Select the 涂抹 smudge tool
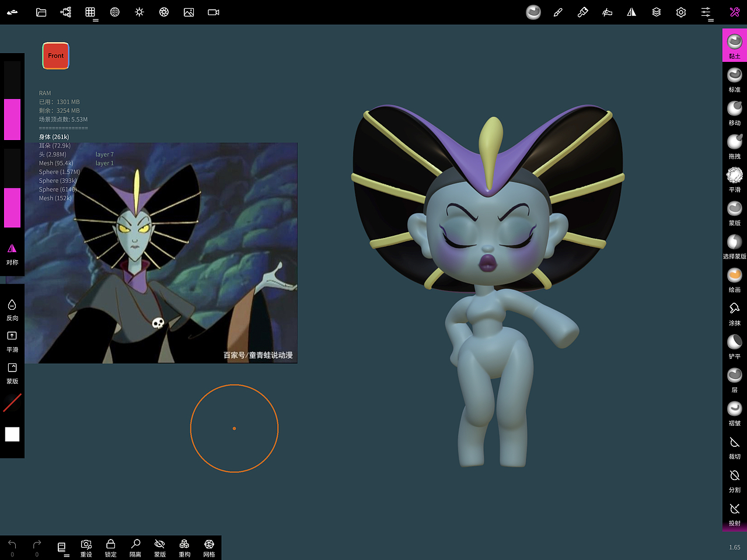747x560 pixels. (x=734, y=313)
